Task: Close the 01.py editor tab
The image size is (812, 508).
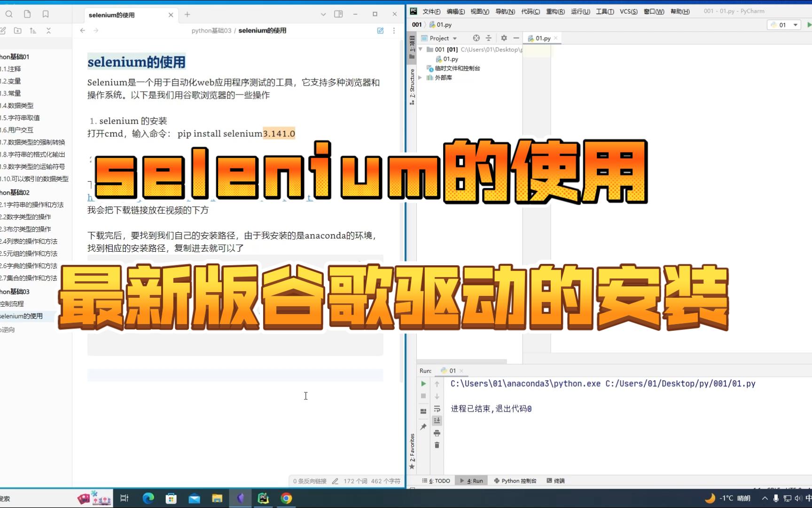Action: (x=555, y=38)
